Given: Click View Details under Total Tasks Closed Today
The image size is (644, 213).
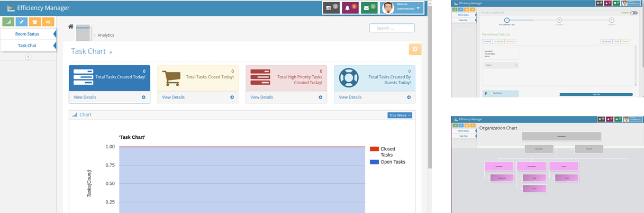Looking at the screenshot, I should (197, 97).
